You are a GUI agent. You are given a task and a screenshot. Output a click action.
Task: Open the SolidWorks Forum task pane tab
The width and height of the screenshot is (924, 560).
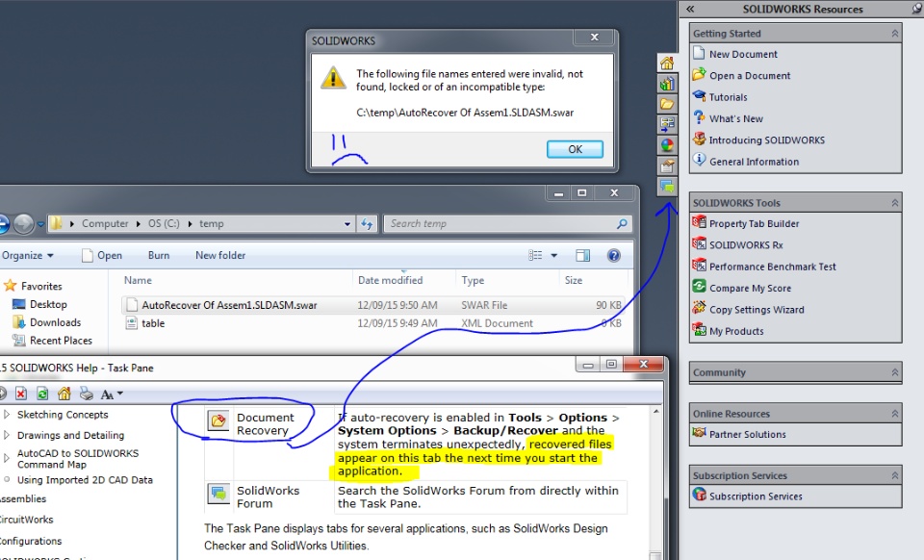[666, 187]
